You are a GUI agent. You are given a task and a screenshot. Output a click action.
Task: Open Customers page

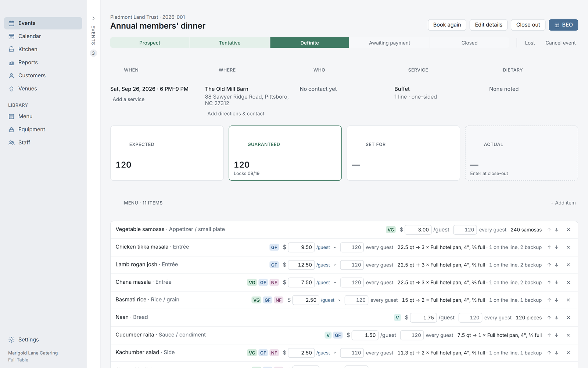(x=43, y=75)
